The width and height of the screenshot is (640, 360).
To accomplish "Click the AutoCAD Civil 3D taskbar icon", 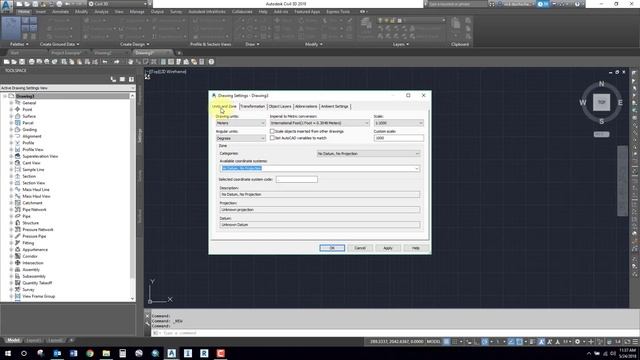I will 171,353.
